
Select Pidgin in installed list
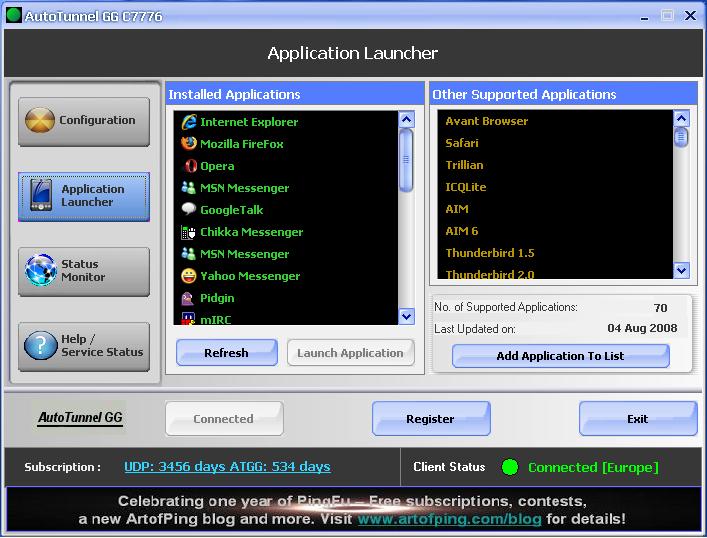pos(286,298)
